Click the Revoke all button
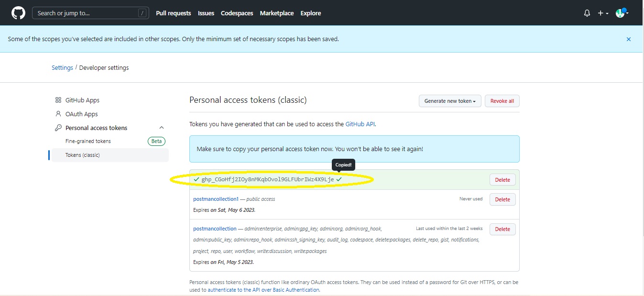Image resolution: width=644 pixels, height=296 pixels. pyautogui.click(x=502, y=101)
